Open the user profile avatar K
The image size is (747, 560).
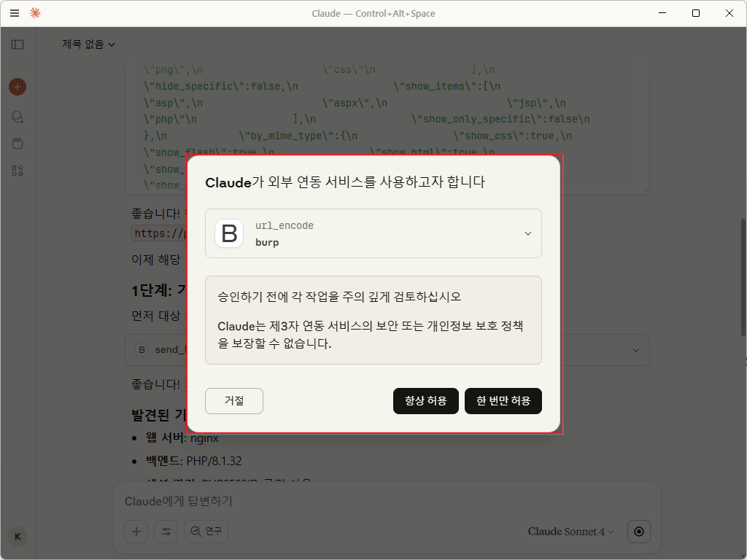[18, 537]
